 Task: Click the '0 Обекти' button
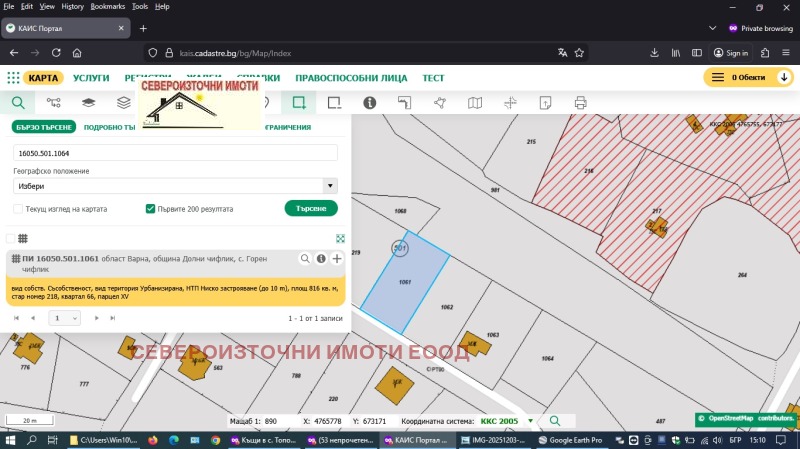(748, 78)
